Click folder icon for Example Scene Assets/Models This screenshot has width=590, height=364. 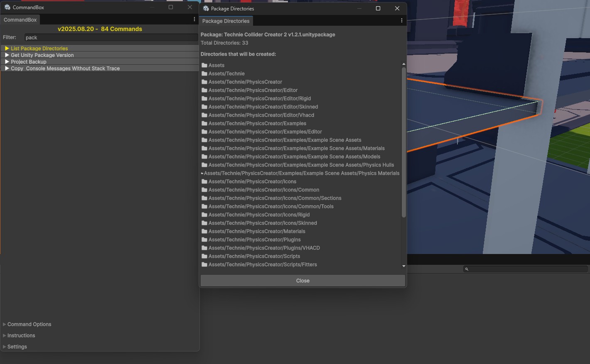tap(204, 156)
